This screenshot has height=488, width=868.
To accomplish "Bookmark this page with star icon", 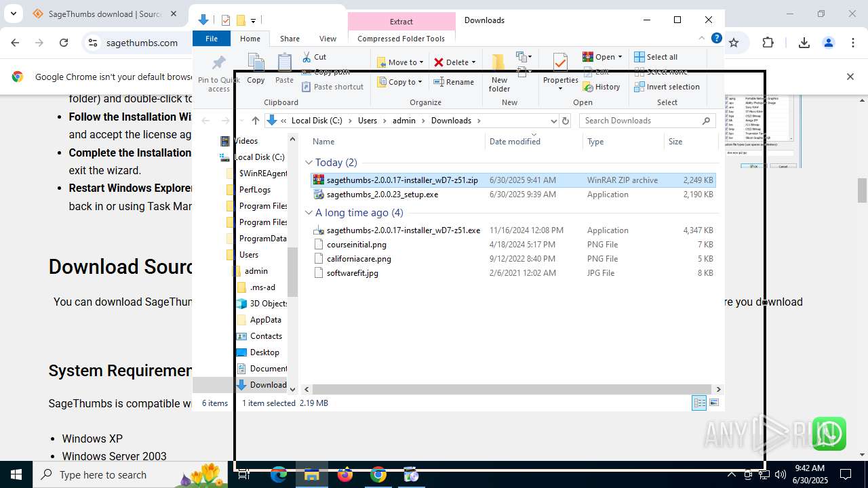I will (734, 43).
